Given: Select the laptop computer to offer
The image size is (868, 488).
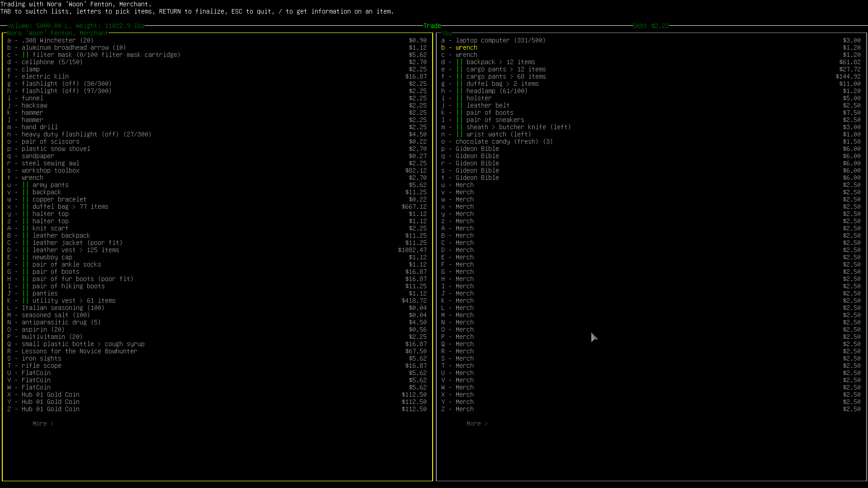Looking at the screenshot, I should (x=500, y=40).
